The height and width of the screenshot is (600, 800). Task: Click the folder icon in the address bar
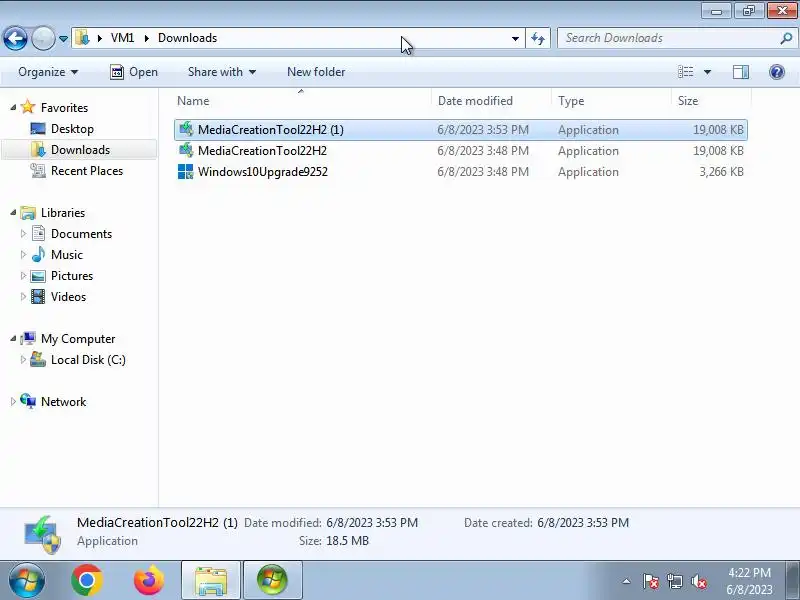point(82,38)
